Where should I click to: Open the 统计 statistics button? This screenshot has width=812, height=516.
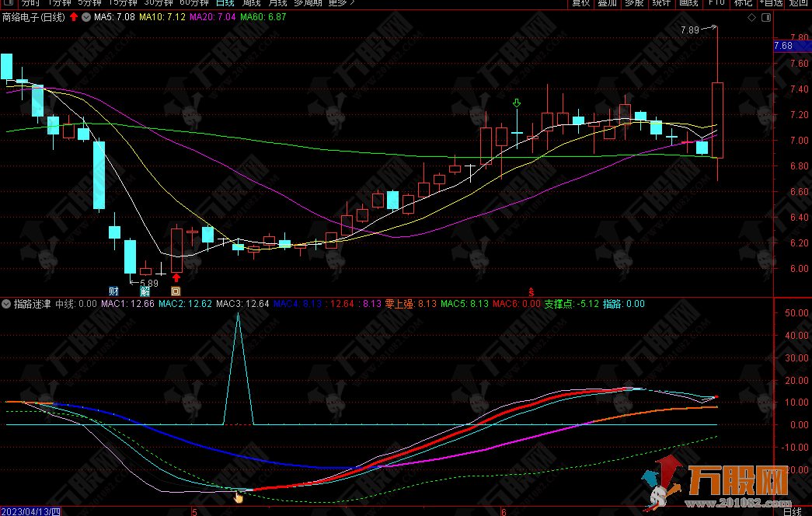tap(661, 2)
